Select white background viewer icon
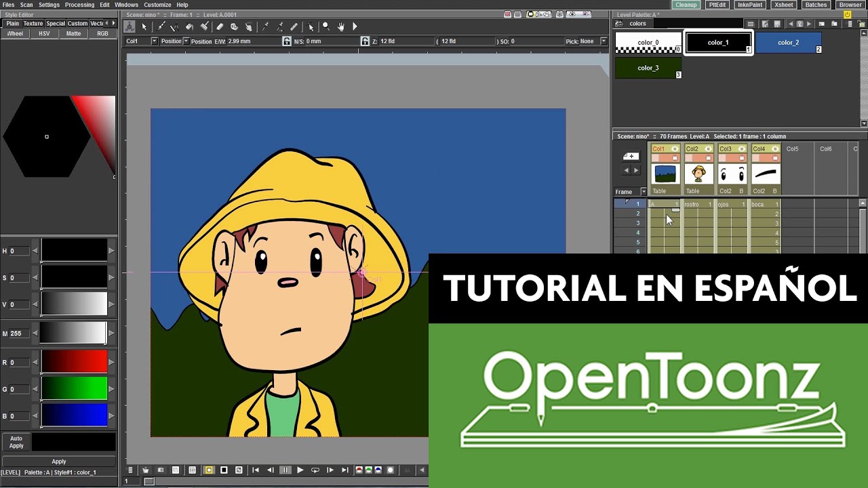This screenshot has height=488, width=868. pyautogui.click(x=209, y=470)
